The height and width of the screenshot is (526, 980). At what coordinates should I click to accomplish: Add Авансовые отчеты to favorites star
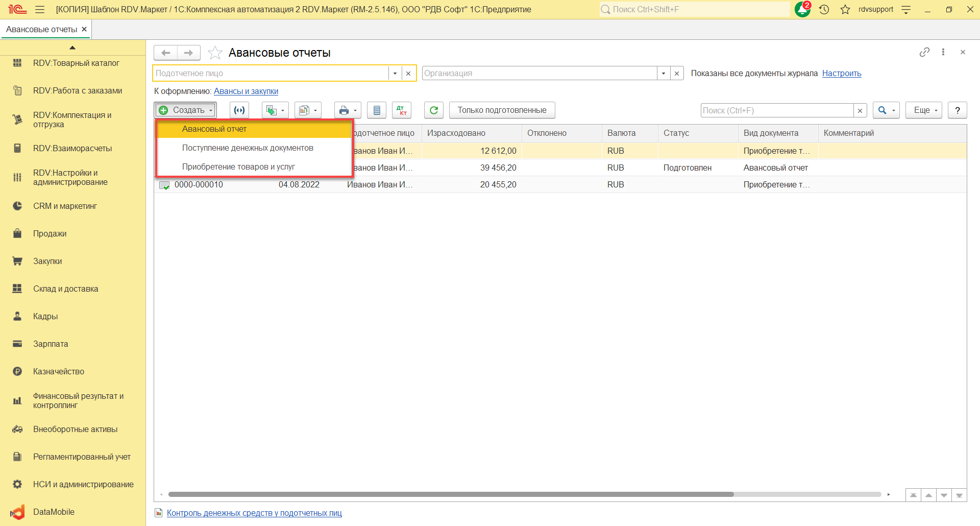(x=215, y=53)
